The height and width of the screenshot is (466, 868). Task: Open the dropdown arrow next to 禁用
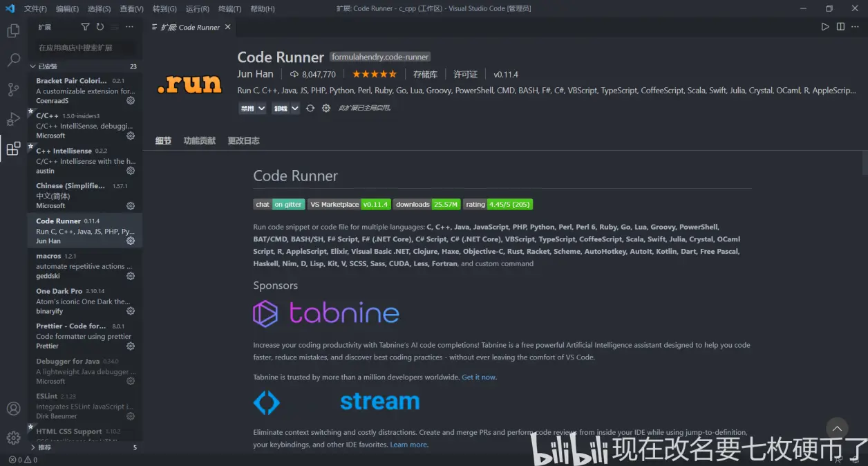261,108
